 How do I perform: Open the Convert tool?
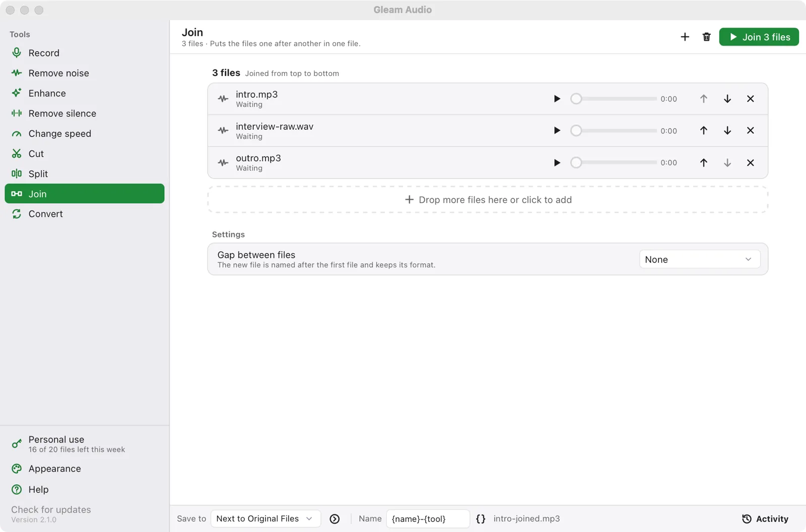tap(84, 214)
